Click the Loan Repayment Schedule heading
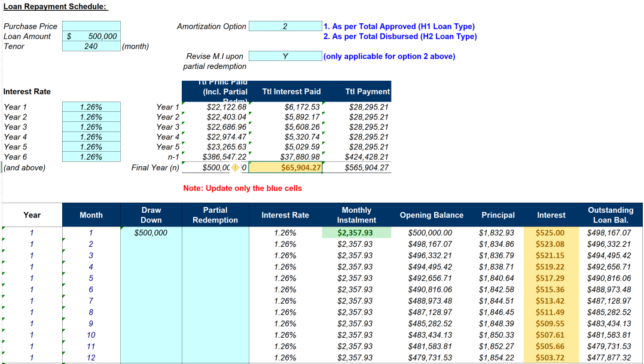This screenshot has width=644, height=364. tap(56, 7)
